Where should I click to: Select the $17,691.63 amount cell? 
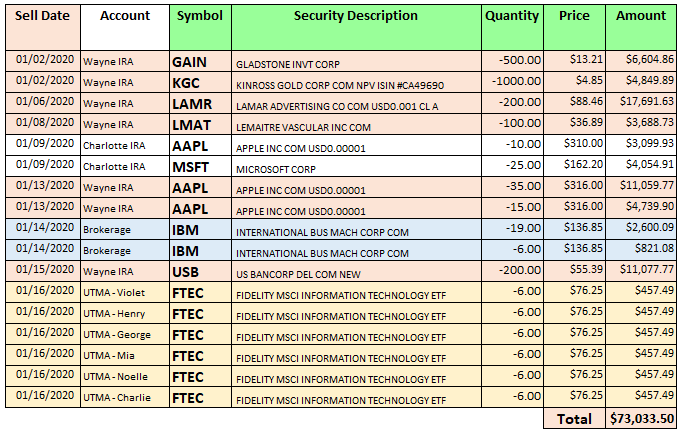640,104
